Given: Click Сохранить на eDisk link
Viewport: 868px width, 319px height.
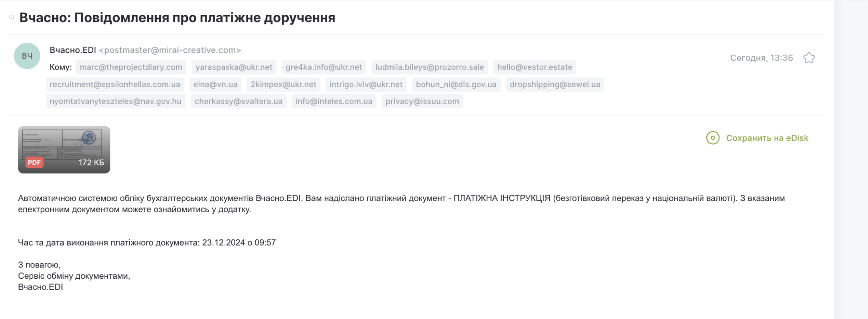Looking at the screenshot, I should 767,138.
